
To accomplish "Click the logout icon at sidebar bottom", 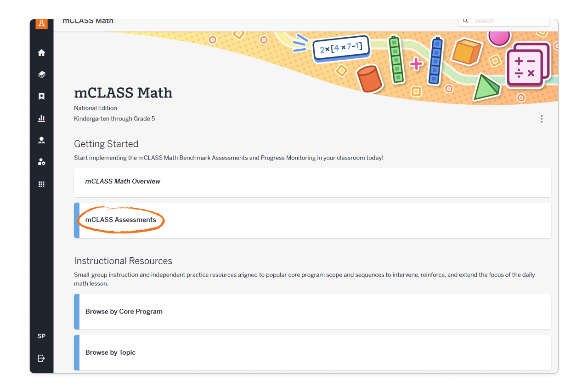I will [41, 358].
